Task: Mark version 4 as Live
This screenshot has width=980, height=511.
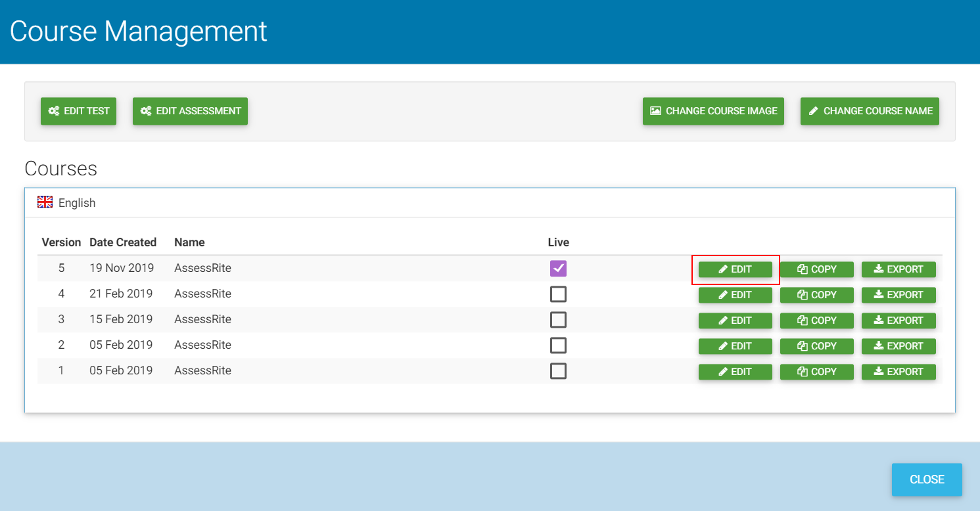Action: click(558, 294)
